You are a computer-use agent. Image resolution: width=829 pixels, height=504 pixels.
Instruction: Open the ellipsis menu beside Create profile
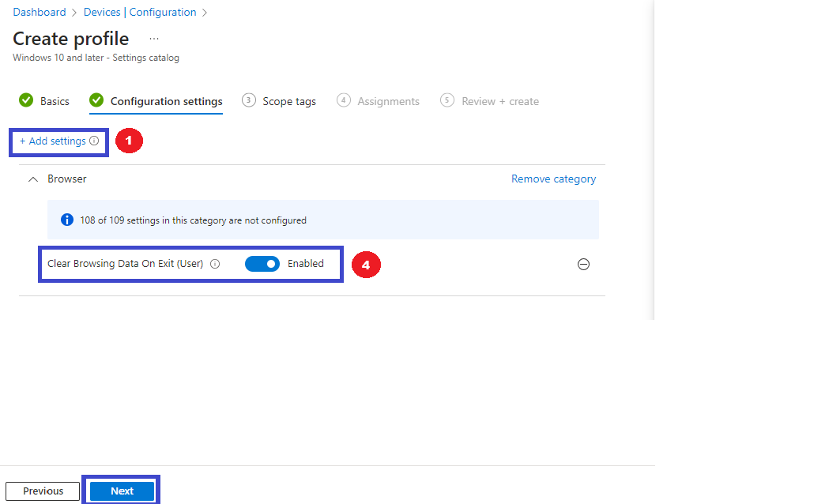coord(154,39)
